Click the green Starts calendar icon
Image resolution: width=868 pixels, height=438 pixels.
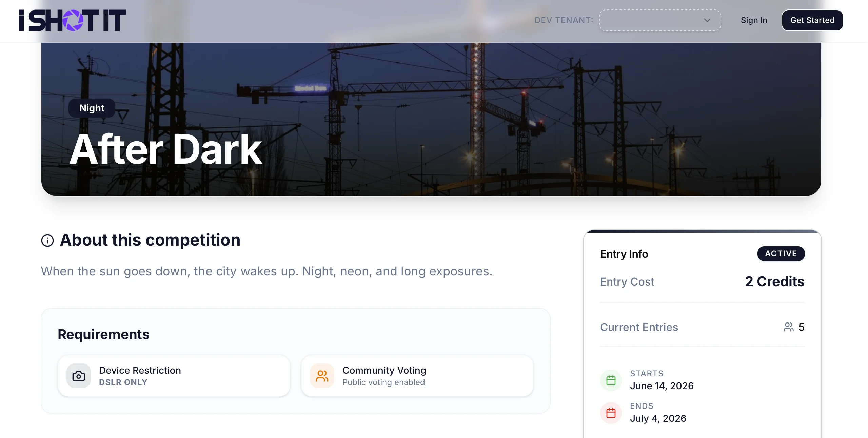point(611,380)
